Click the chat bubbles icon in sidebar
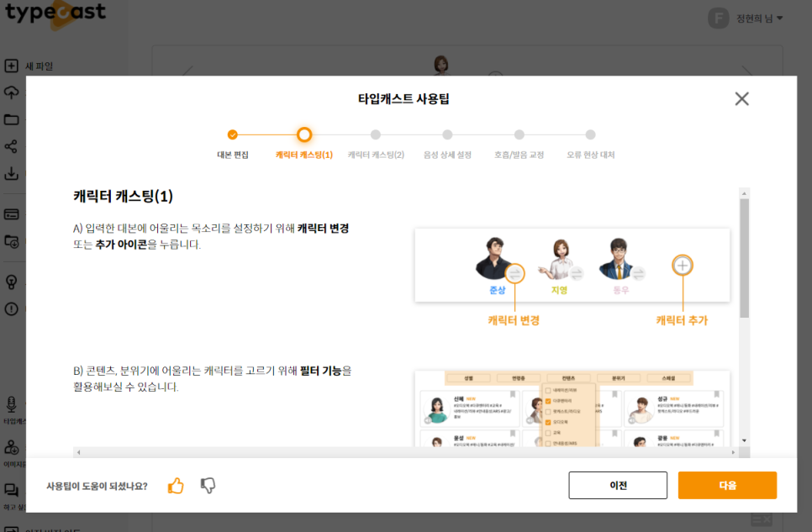This screenshot has width=812, height=532. click(12, 490)
